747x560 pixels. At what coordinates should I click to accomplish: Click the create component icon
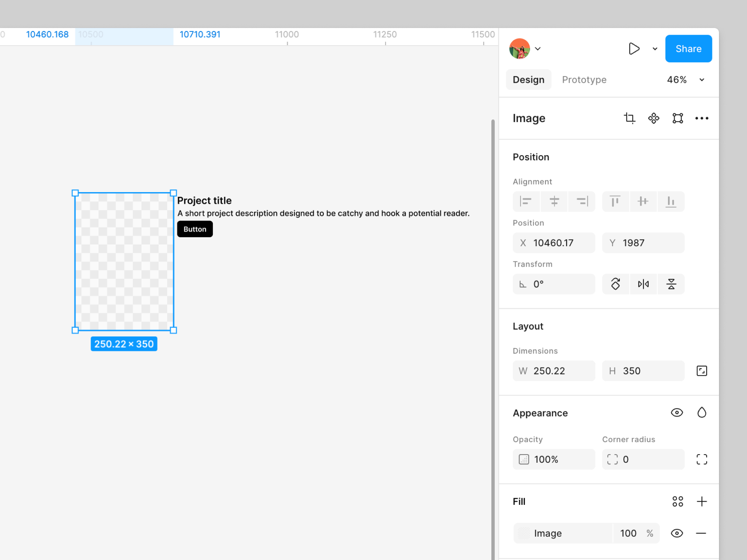tap(654, 118)
